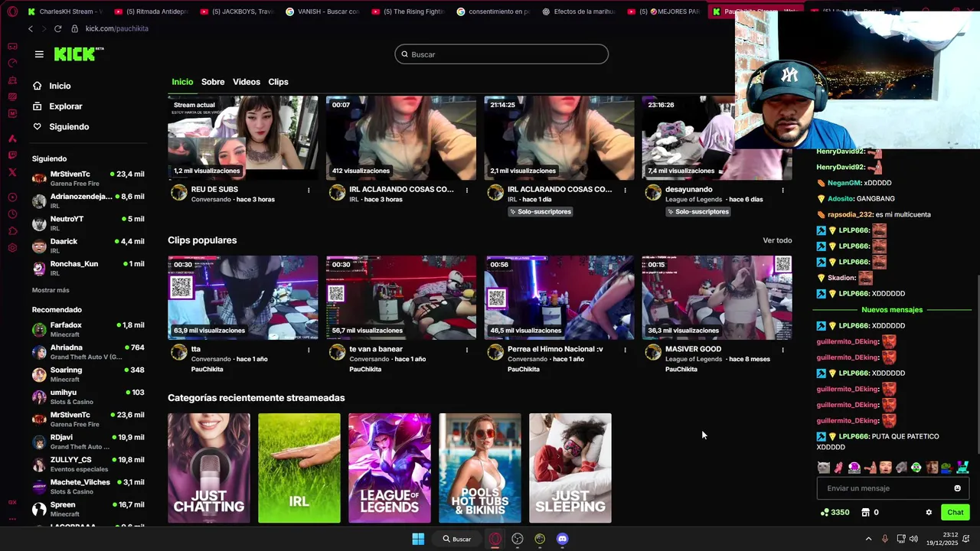Viewport: 980px width, 551px height.
Task: Go back with the browser back arrow
Action: pyautogui.click(x=31, y=28)
